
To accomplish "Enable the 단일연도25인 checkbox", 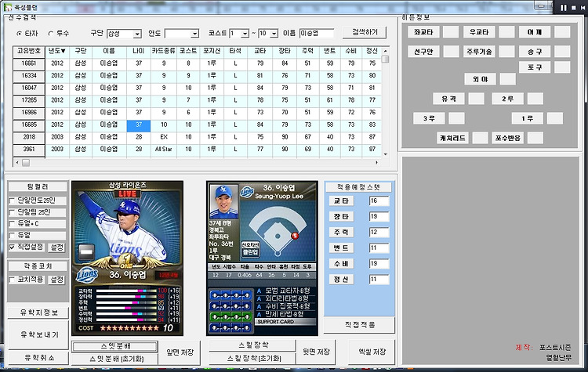I will coord(13,200).
